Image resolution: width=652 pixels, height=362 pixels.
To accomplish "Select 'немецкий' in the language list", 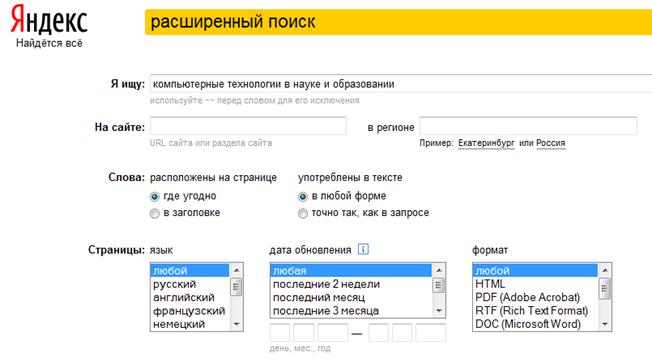I will coord(190,324).
